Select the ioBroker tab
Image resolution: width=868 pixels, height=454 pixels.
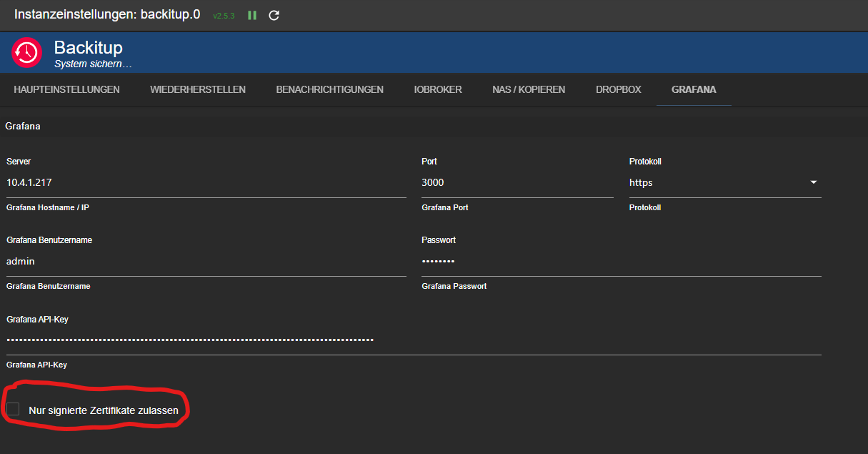(438, 90)
